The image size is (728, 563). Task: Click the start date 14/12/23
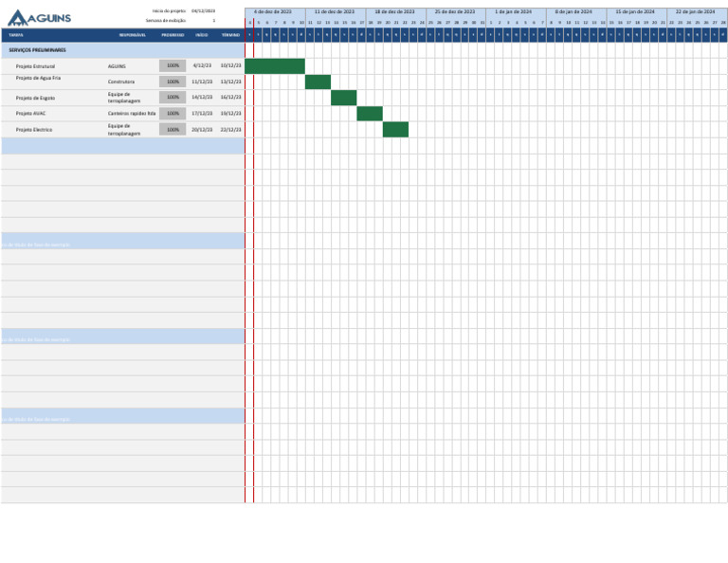[x=202, y=97]
